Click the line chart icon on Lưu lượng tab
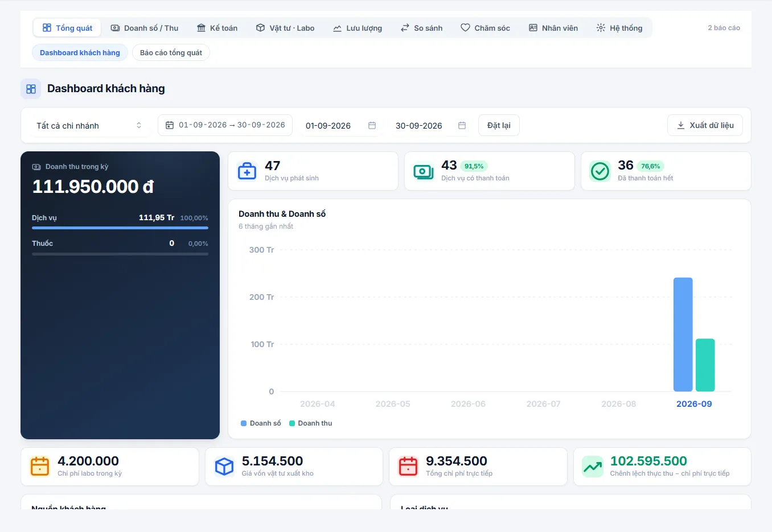 337,28
